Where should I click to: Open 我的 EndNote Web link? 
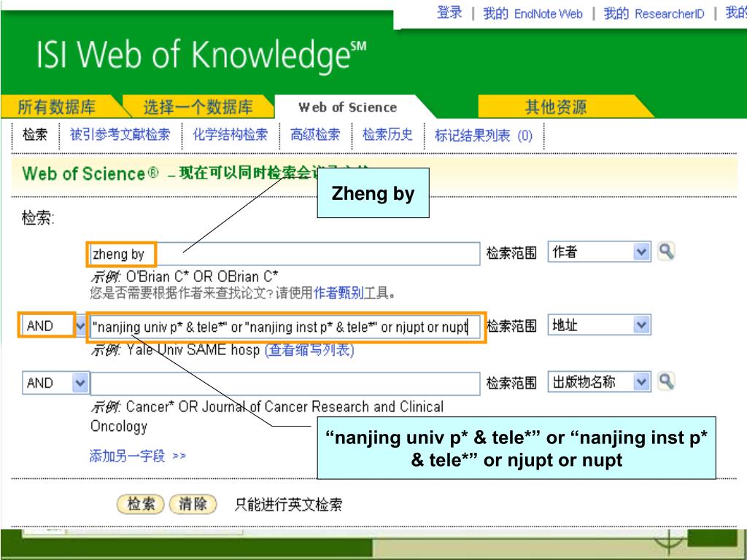(x=533, y=13)
